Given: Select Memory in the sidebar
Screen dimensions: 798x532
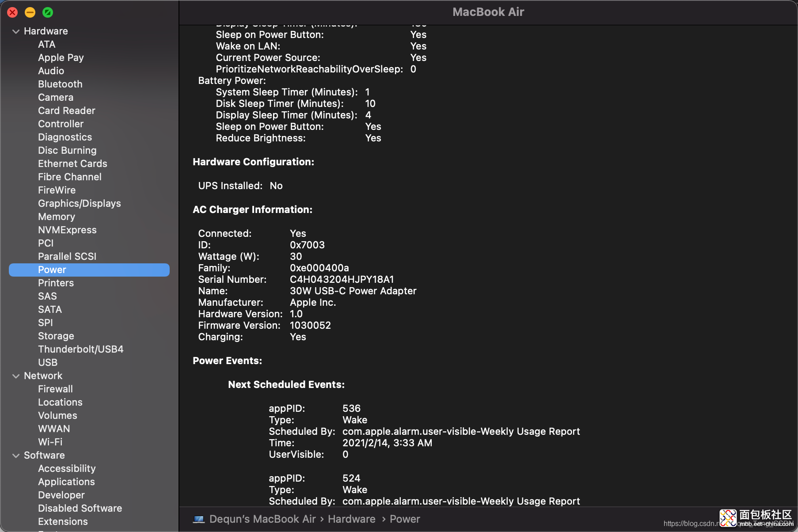Looking at the screenshot, I should 57,217.
